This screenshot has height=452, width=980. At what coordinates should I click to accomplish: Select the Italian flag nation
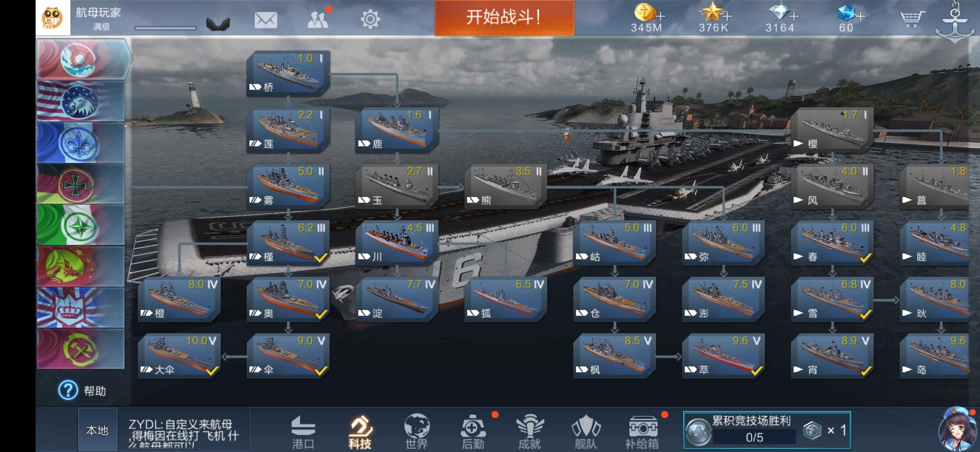tap(80, 225)
